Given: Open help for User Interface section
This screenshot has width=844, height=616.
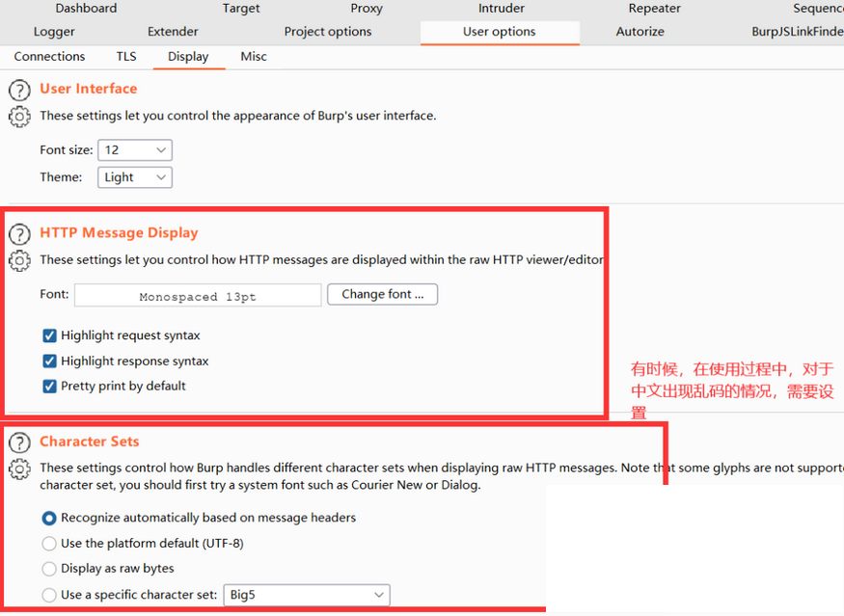Looking at the screenshot, I should coord(19,90).
